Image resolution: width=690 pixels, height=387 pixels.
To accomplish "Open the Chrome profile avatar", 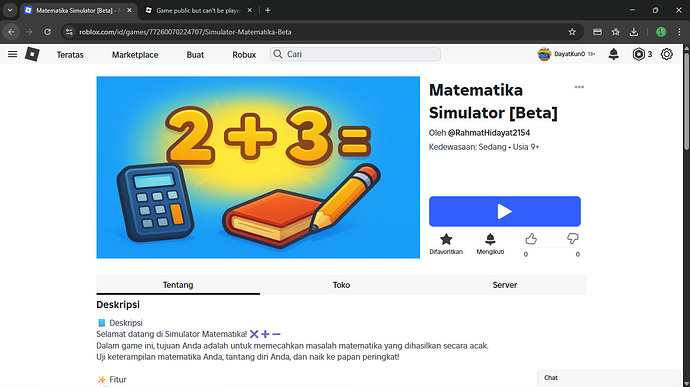I will (x=661, y=32).
